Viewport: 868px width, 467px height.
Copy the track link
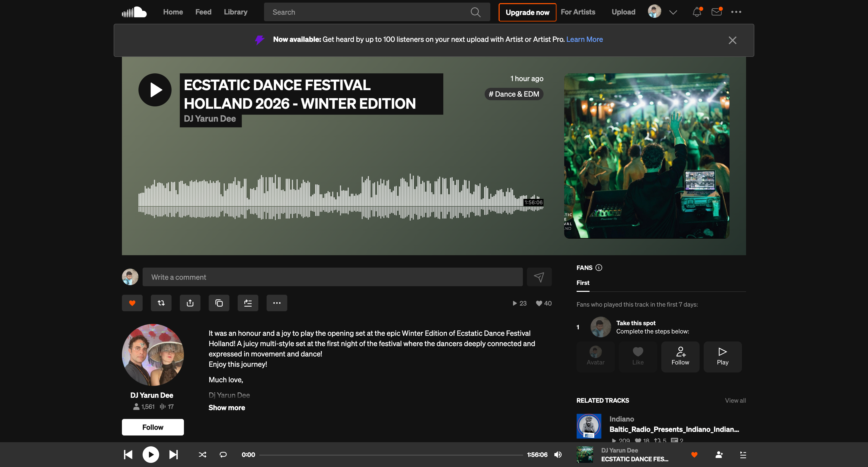[x=219, y=303]
